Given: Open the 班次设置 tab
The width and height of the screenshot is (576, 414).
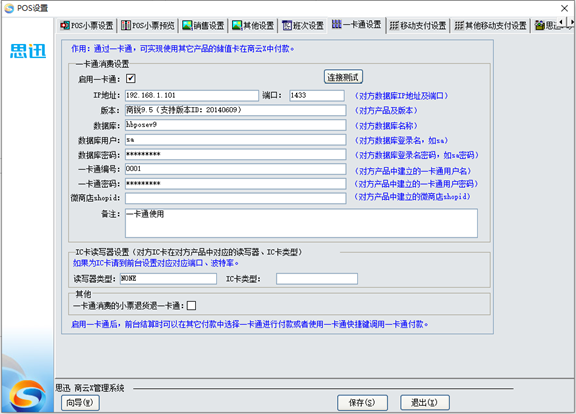Looking at the screenshot, I should pos(303,25).
